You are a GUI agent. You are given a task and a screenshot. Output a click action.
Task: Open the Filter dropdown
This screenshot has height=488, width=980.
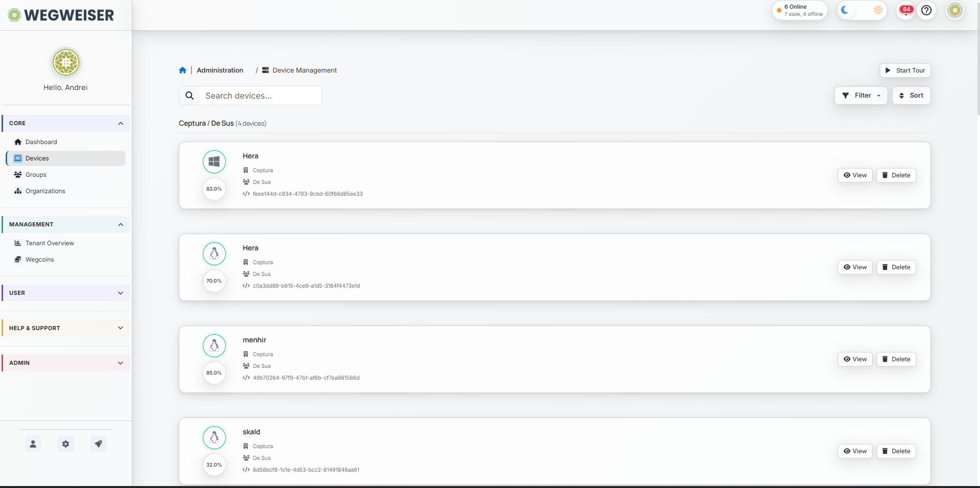[861, 96]
